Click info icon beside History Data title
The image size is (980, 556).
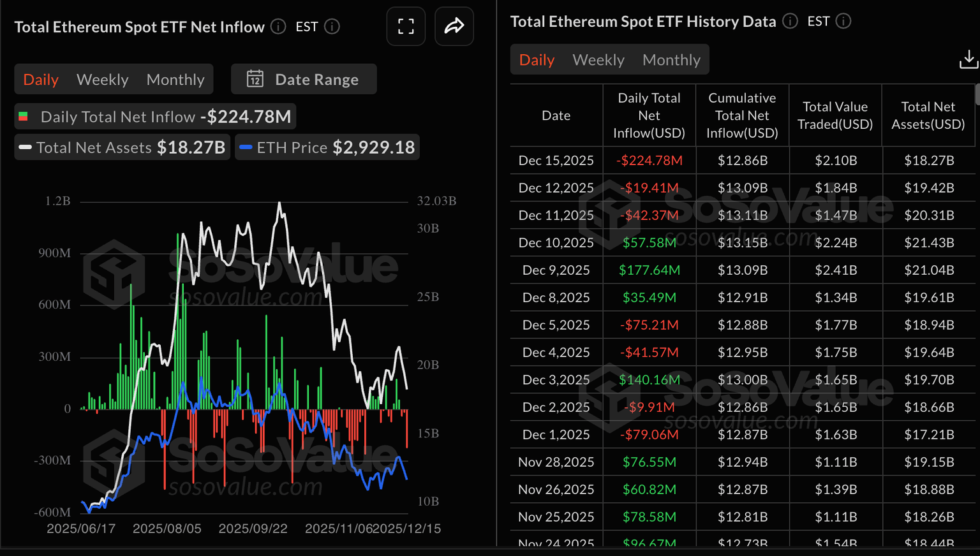[x=790, y=22]
